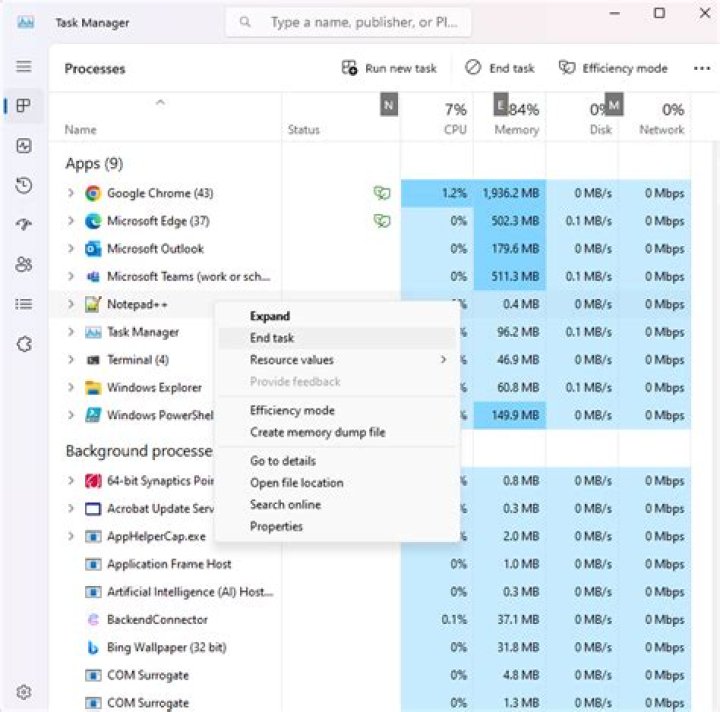Expand the Microsoft Edge process group
Image resolution: width=720 pixels, height=712 pixels.
(71, 221)
